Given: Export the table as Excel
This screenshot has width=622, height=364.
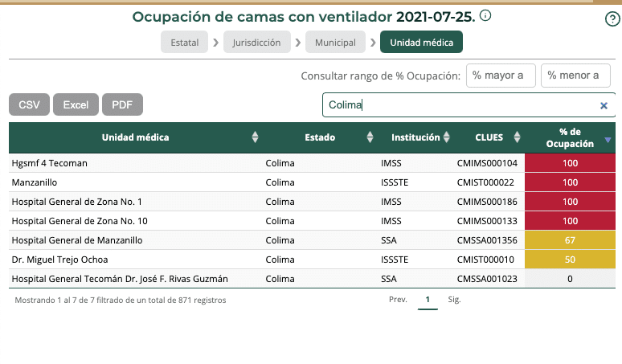Looking at the screenshot, I should (x=76, y=104).
